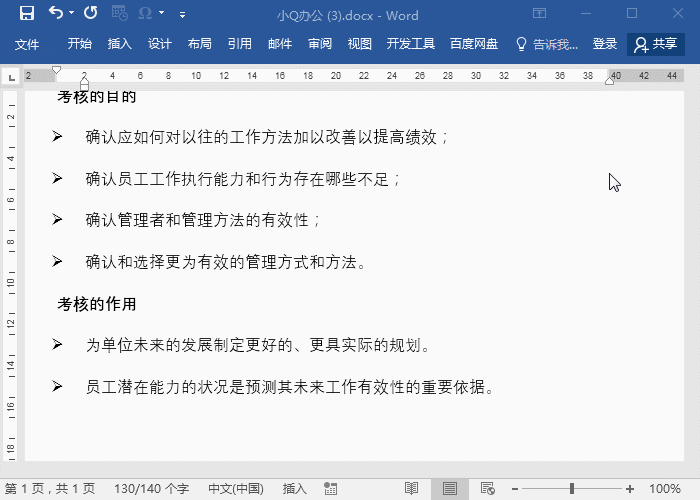The width and height of the screenshot is (700, 500).
Task: Switch to the 视图 tab
Action: pos(359,44)
